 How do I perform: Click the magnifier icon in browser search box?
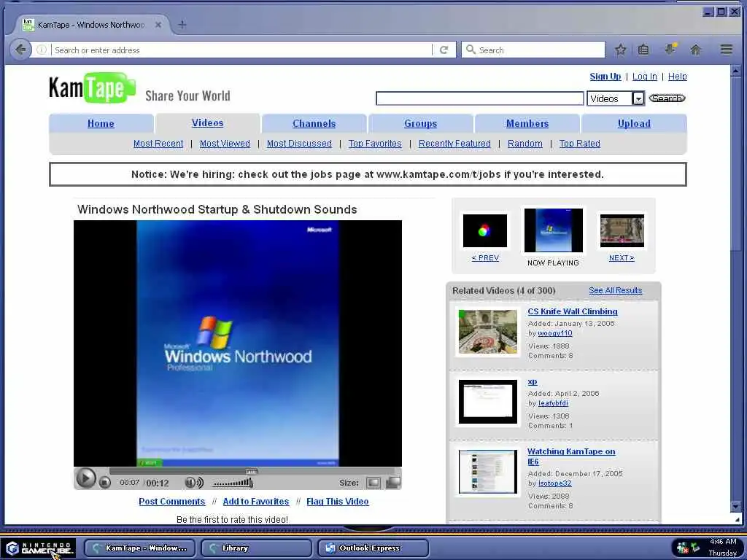click(471, 50)
